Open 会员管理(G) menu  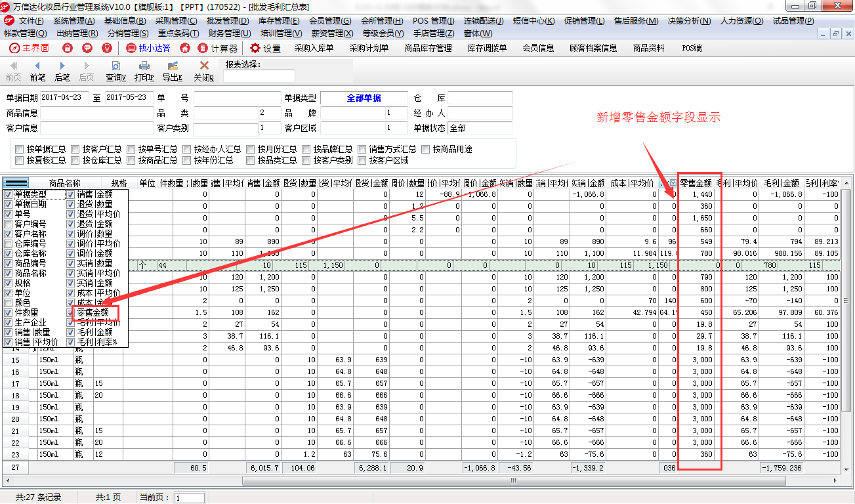[330, 20]
